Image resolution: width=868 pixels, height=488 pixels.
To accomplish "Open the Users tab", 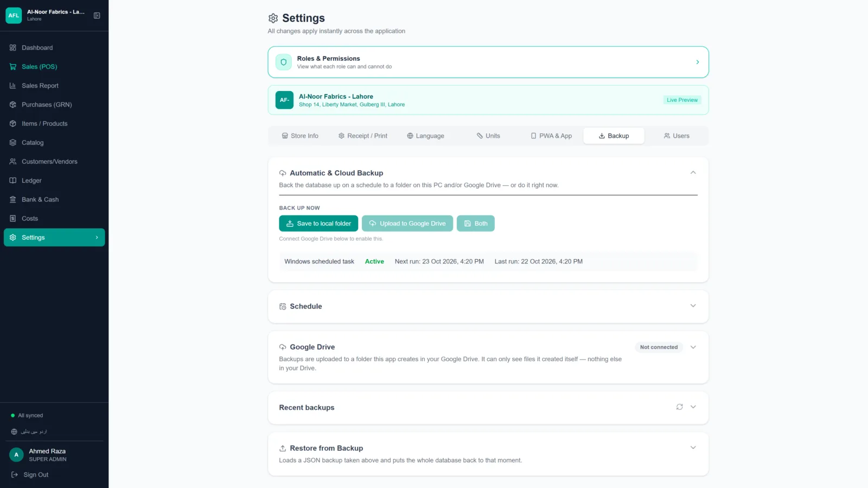I will 676,136.
